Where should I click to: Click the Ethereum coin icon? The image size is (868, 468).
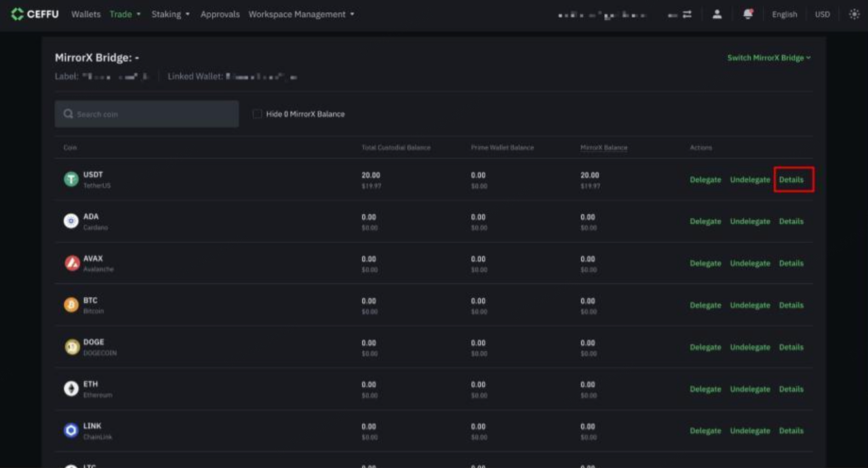coord(71,389)
